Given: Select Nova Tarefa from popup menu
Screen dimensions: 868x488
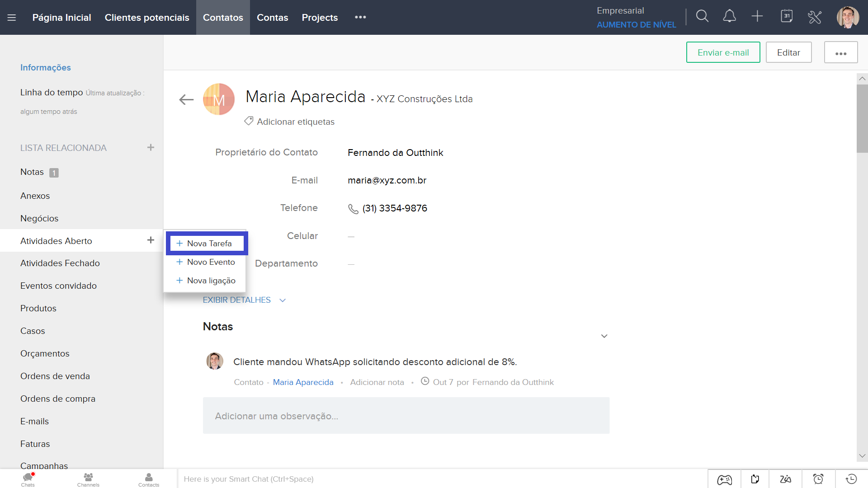Looking at the screenshot, I should (x=207, y=244).
